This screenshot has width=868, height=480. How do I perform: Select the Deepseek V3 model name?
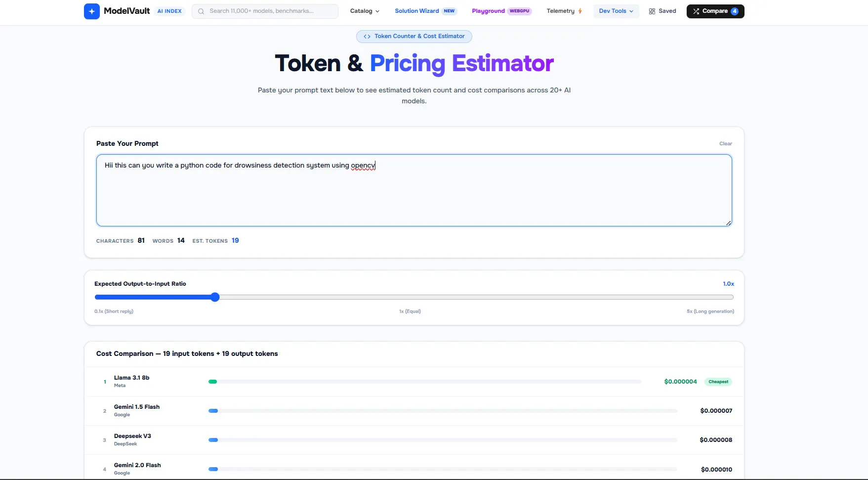[132, 436]
